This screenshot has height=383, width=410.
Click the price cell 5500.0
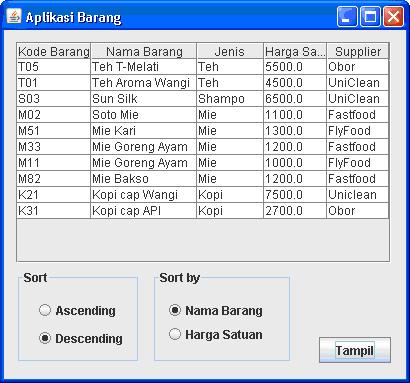coord(295,67)
